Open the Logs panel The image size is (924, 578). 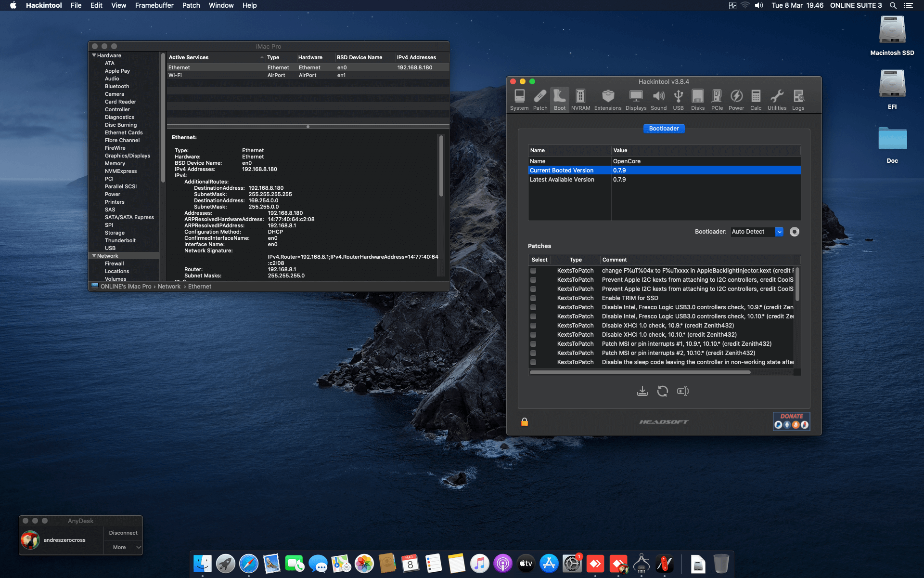coord(798,99)
